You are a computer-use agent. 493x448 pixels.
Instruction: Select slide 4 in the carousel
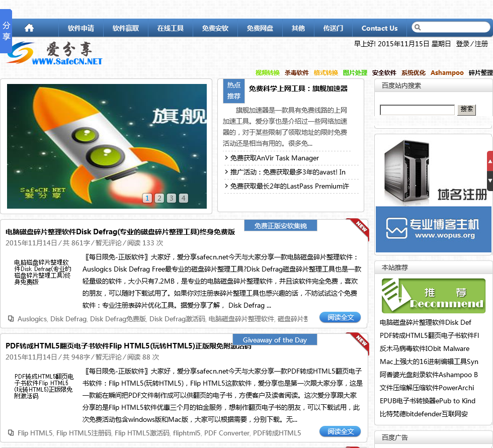[184, 198]
